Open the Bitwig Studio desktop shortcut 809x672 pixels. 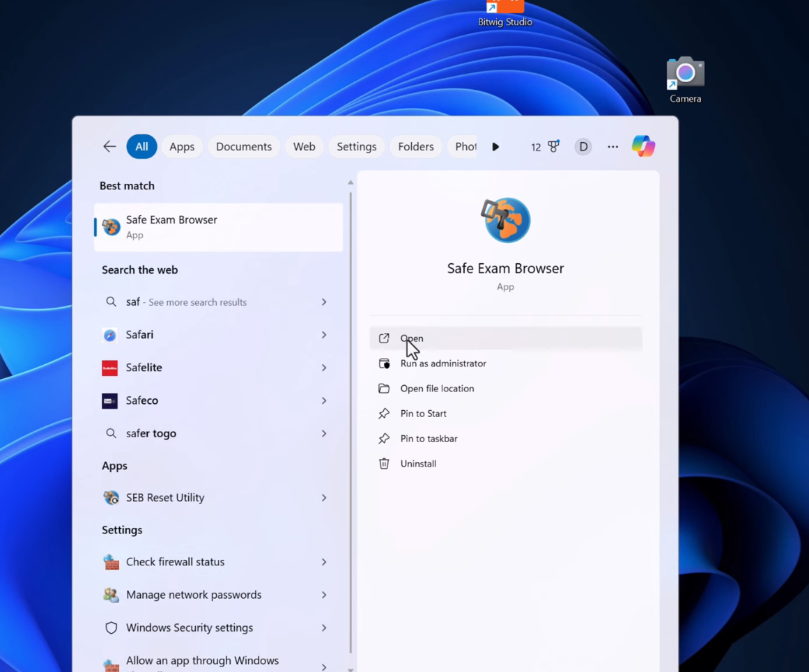point(505,14)
